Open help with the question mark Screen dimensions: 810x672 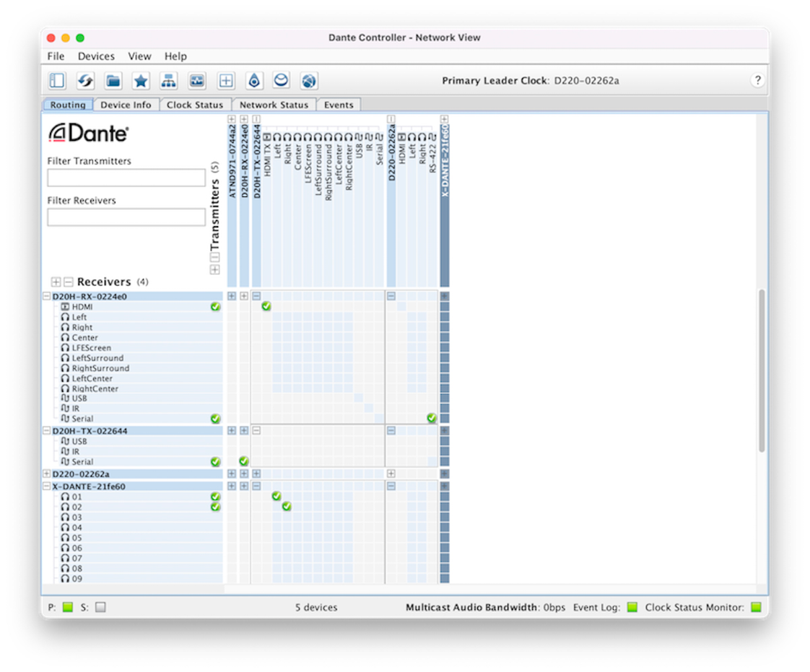(x=757, y=80)
